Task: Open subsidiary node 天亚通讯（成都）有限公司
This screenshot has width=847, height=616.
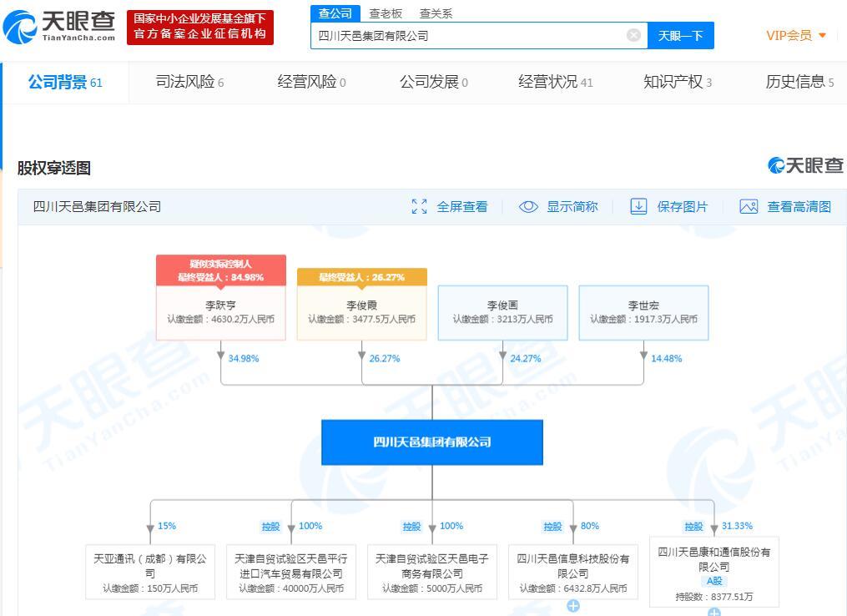Action: 150,573
